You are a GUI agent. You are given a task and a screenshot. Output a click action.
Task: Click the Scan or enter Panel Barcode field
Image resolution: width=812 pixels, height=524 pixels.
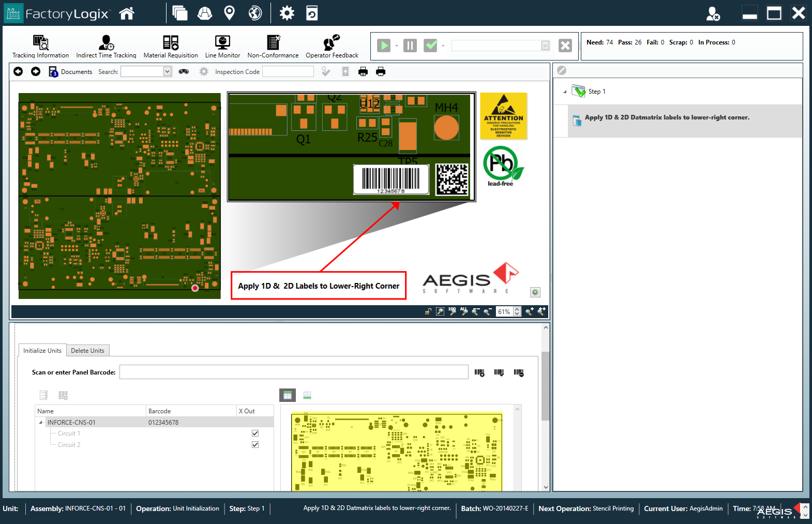[x=293, y=372]
